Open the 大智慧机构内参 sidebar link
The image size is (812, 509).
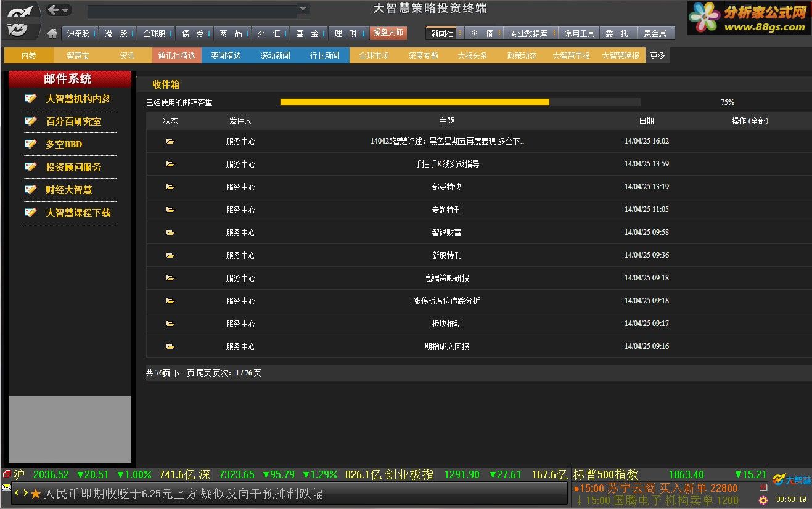78,99
